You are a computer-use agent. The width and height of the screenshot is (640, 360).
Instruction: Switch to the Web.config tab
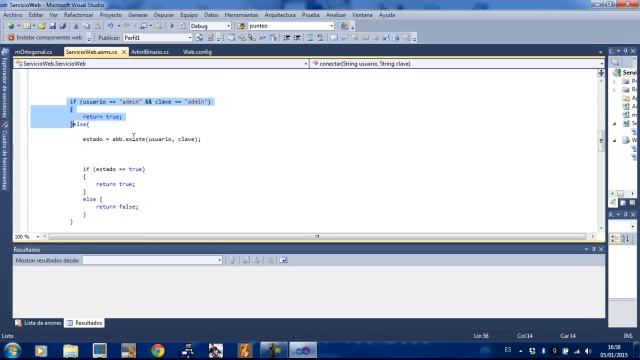click(x=197, y=52)
